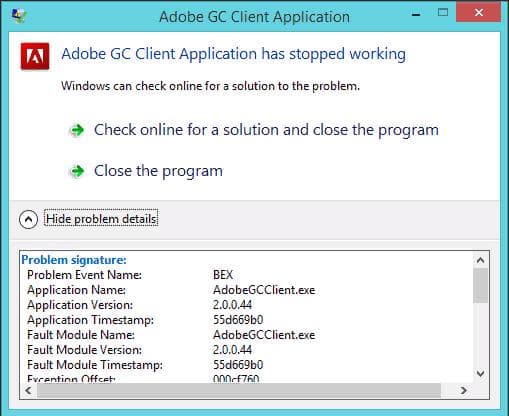Select Close the program option

point(158,171)
